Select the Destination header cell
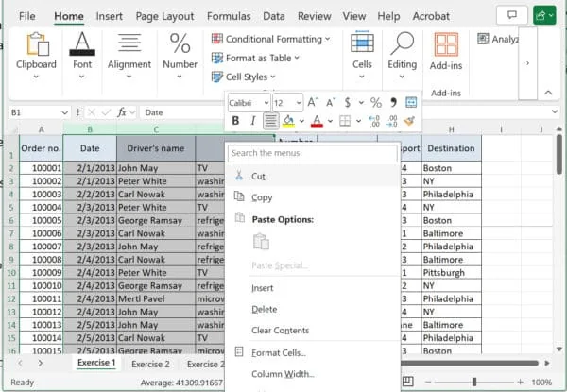 click(x=451, y=148)
